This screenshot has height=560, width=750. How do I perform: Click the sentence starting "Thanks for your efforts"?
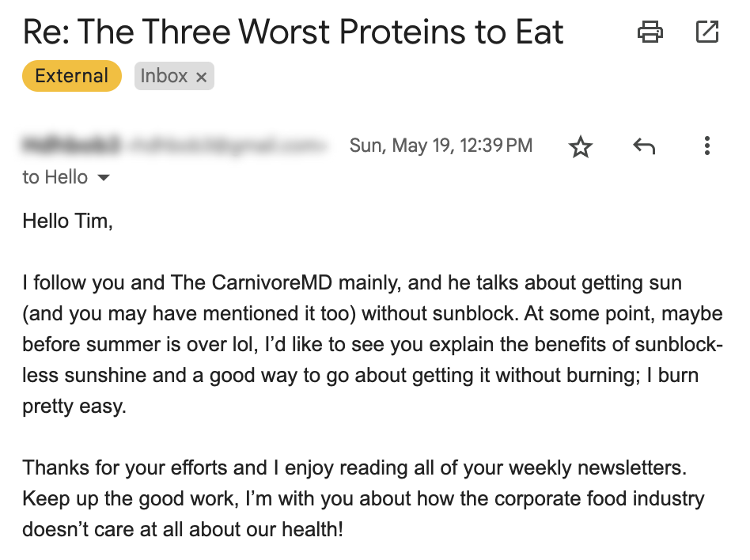(x=354, y=467)
